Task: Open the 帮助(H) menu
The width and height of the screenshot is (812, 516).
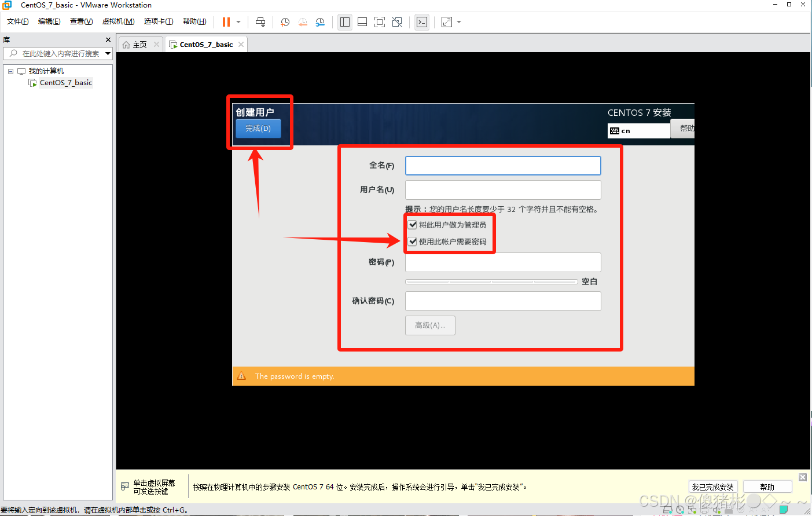Action: click(x=194, y=21)
